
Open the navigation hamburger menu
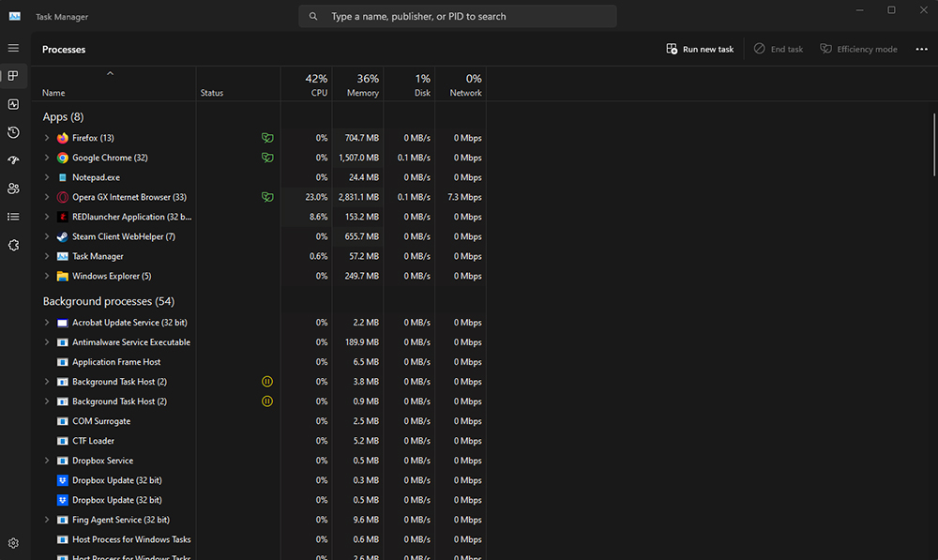point(13,48)
